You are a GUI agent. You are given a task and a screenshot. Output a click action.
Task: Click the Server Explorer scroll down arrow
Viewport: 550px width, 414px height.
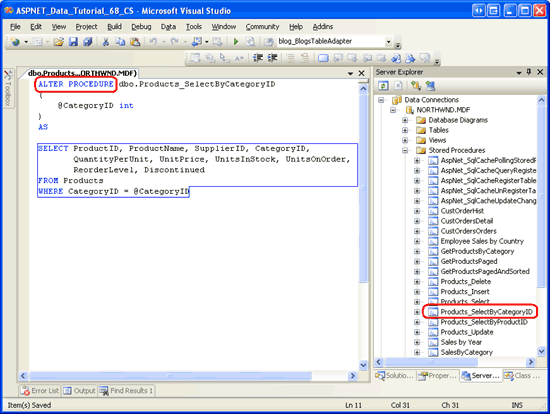click(541, 350)
